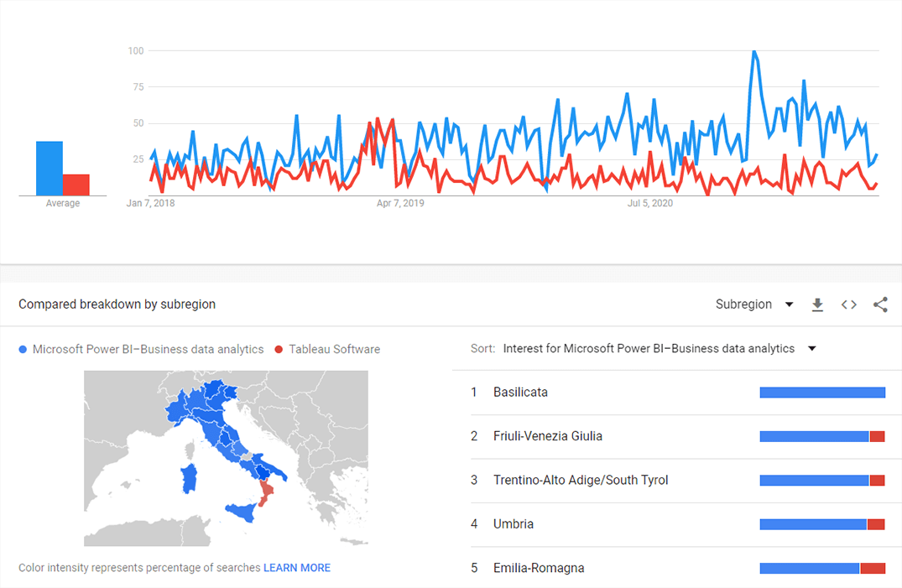Image resolution: width=902 pixels, height=588 pixels.
Task: Choose Trentino-Alto Adige/South Tyrol entry
Action: pos(581,481)
